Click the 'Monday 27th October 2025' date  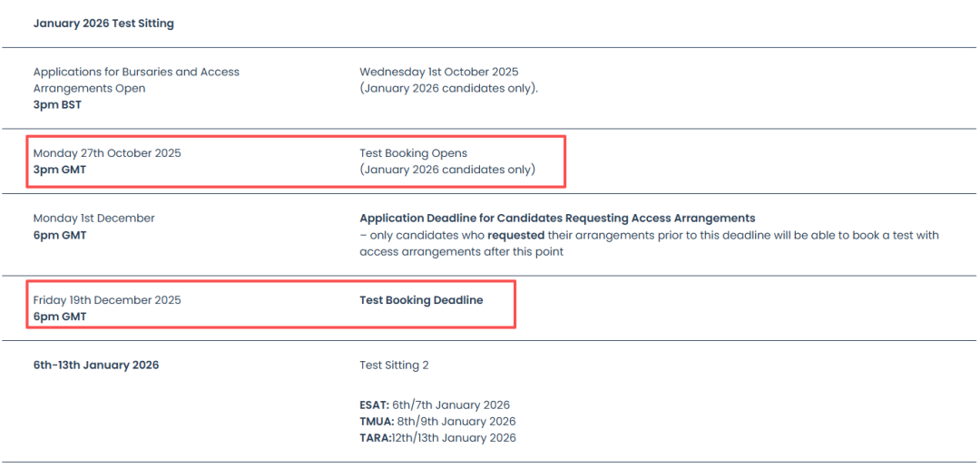pyautogui.click(x=107, y=153)
